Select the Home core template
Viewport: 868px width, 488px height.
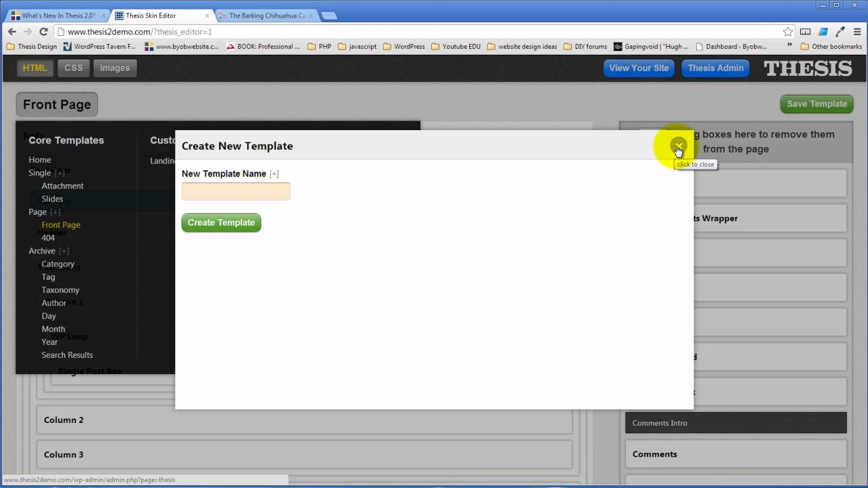coord(39,160)
